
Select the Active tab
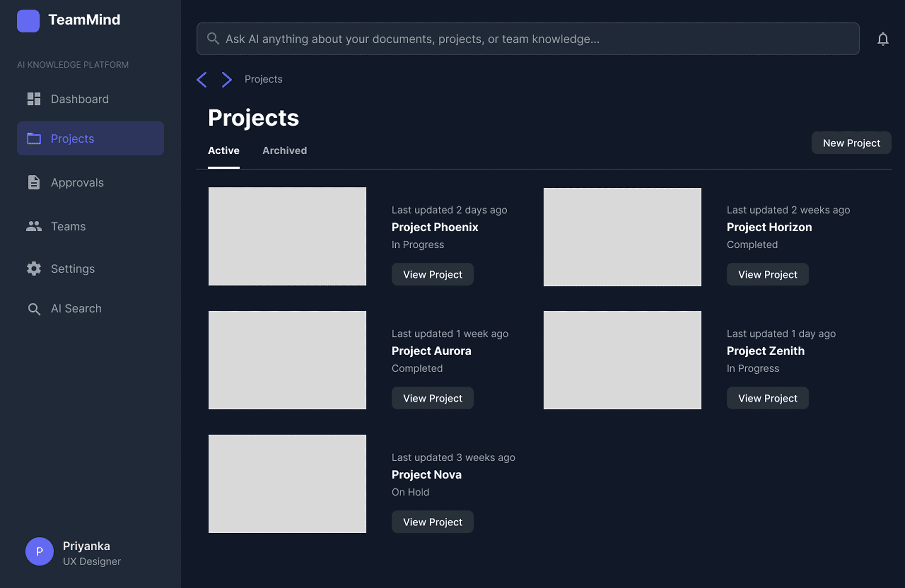[223, 151]
